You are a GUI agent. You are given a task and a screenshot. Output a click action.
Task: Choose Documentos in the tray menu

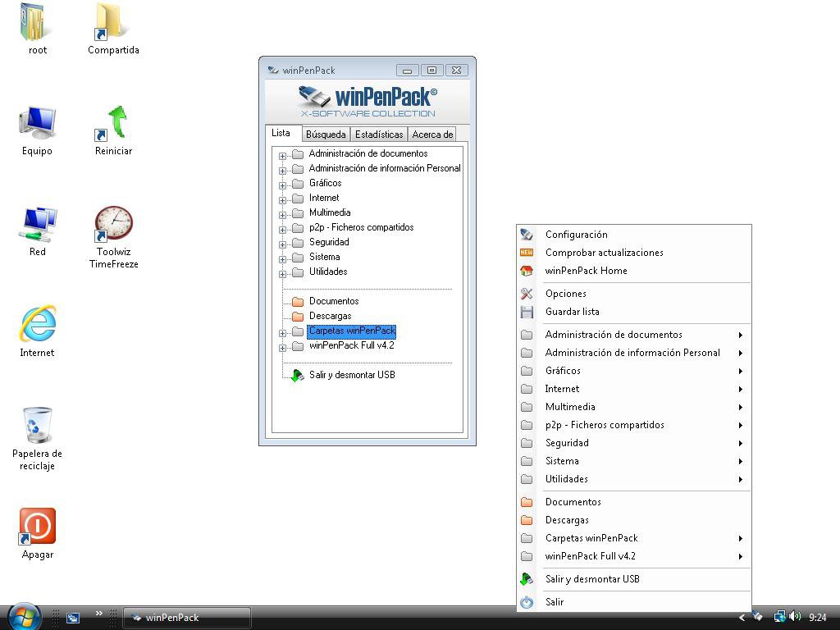click(x=633, y=502)
